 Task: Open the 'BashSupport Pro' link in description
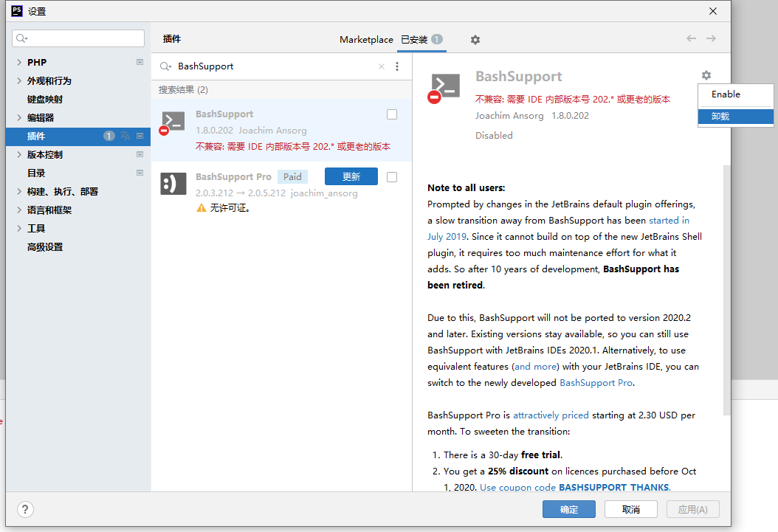pyautogui.click(x=596, y=383)
